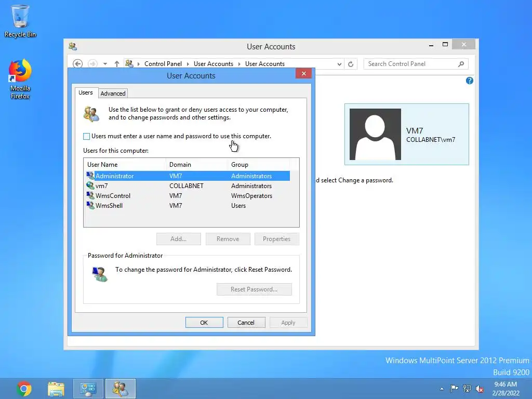Screen dimensions: 532x399
Task: Minimize the User Accounts Control Panel window
Action: [431, 45]
